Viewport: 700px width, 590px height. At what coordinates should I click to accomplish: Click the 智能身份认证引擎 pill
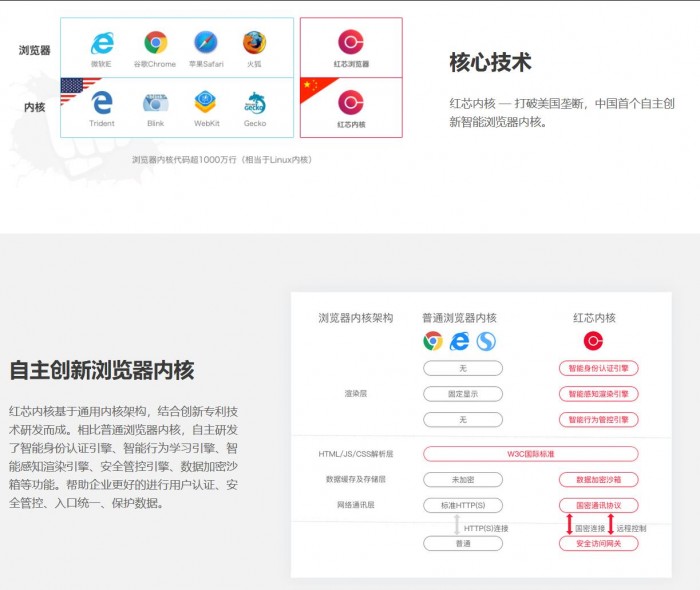(x=598, y=368)
